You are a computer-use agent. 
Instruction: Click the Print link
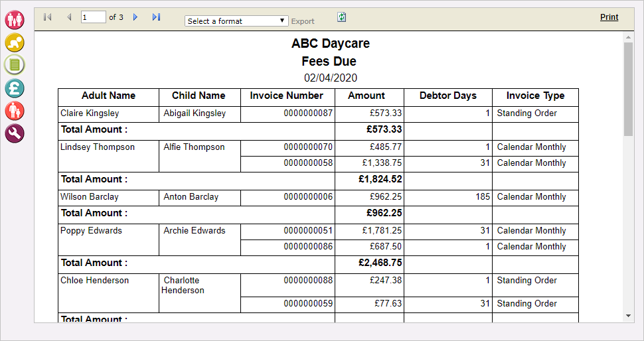tap(609, 17)
